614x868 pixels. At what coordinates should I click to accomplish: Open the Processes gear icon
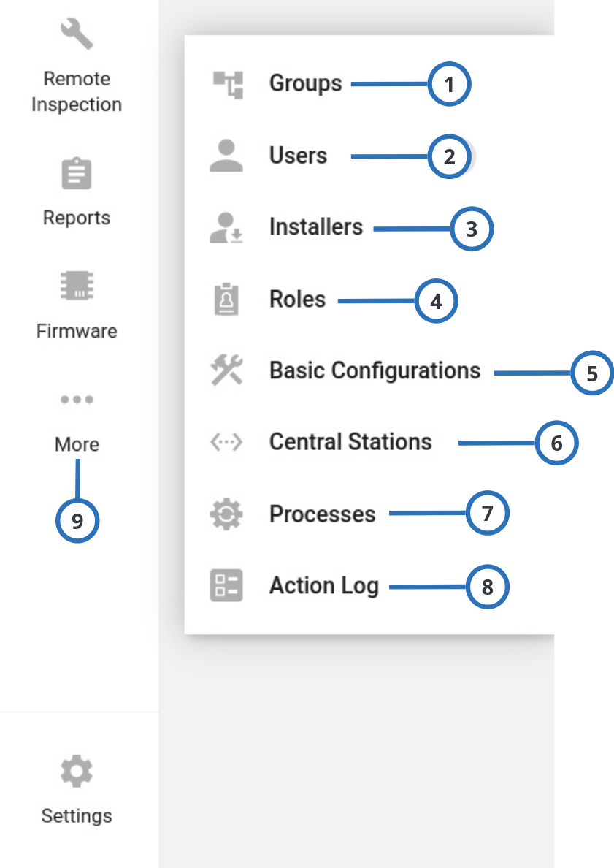coord(226,514)
